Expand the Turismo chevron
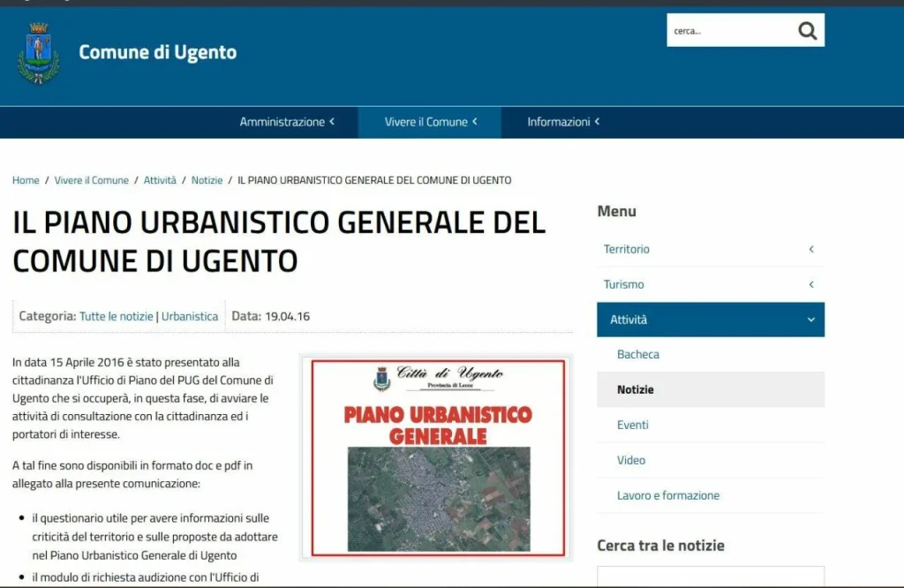 click(x=811, y=284)
